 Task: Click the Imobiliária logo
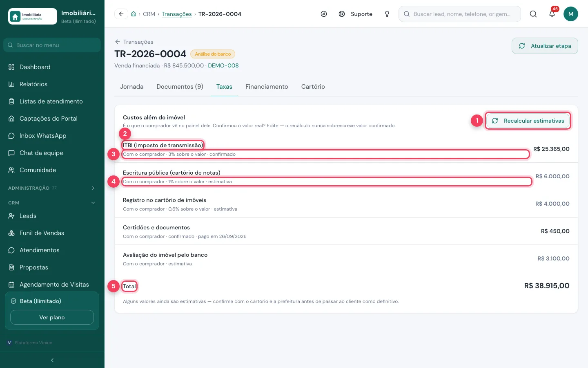(33, 16)
